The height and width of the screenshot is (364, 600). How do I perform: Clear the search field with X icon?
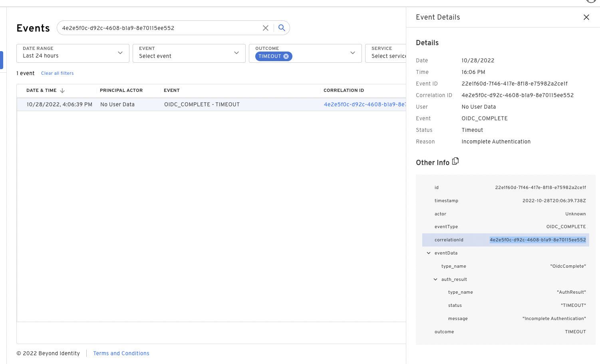point(265,28)
